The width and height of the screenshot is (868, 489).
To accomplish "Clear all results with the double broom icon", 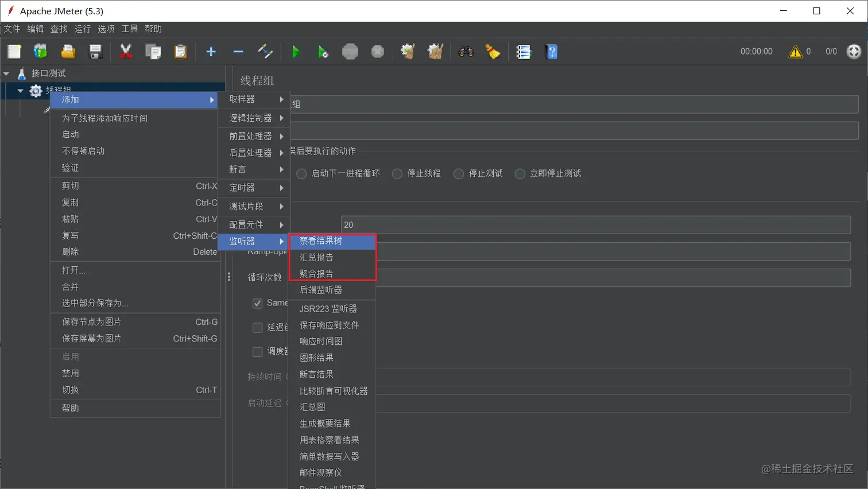I will point(435,52).
